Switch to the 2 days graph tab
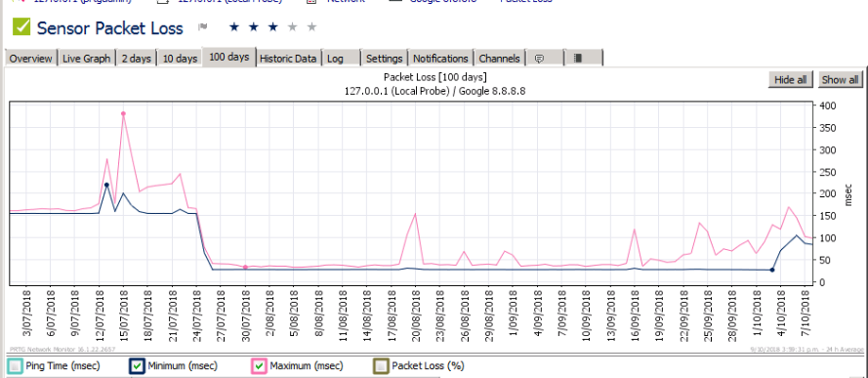868x378 pixels. pos(136,58)
